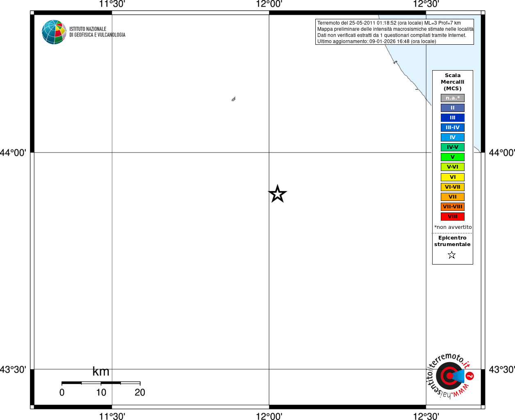Click the 'Ultimo aggiornamento' line
Image resolution: width=515 pixels, height=420 pixels.
tap(376, 41)
